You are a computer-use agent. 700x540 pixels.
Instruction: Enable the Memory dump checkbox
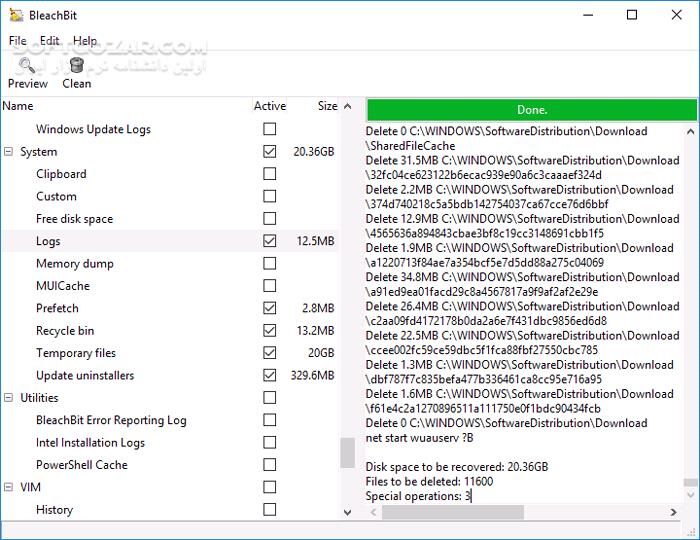[x=270, y=263]
